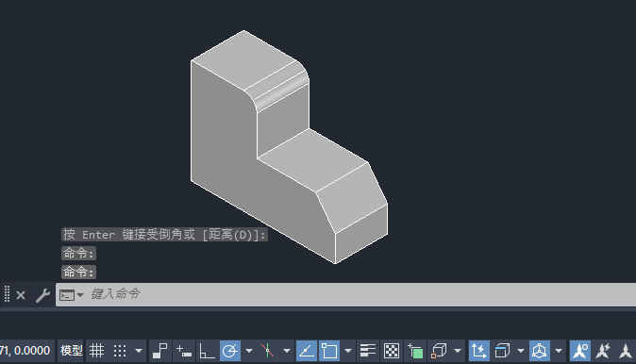Click the annotation scale icon at far right
This screenshot has width=636, height=364.
pyautogui.click(x=626, y=351)
